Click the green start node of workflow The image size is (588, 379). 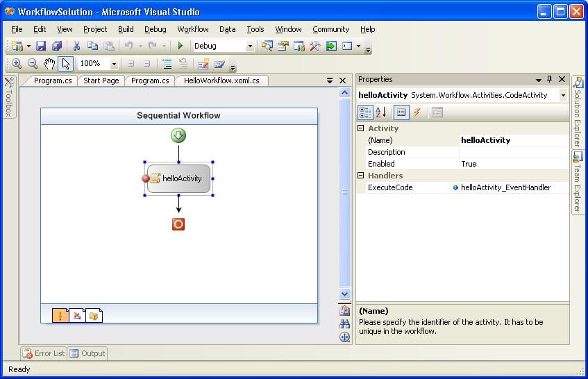178,135
